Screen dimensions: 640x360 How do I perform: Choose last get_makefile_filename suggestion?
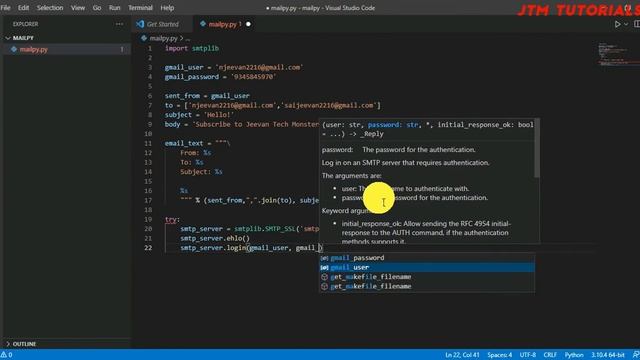tap(427, 286)
